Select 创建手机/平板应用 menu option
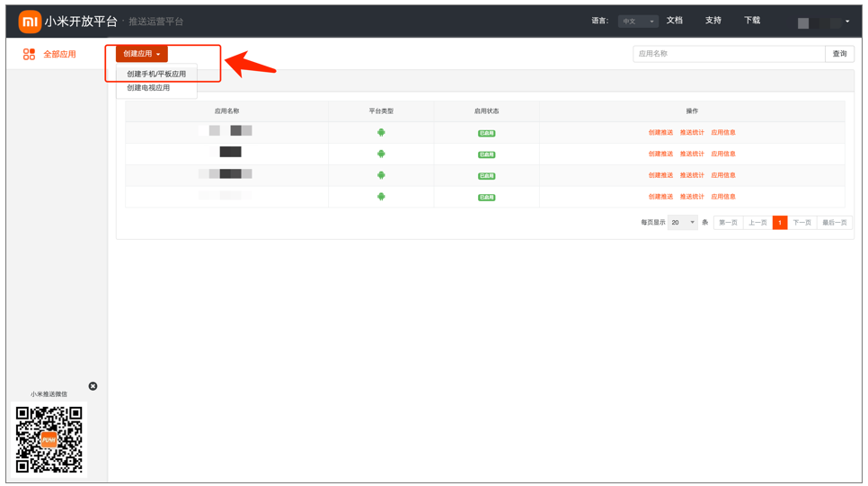This screenshot has width=868, height=486. 156,74
